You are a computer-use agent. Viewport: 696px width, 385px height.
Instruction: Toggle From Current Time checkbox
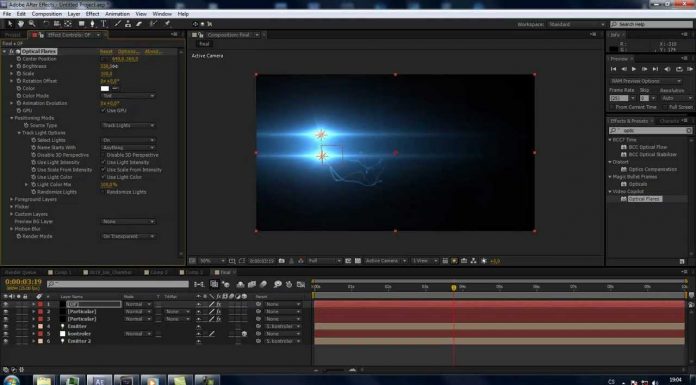pyautogui.click(x=612, y=107)
